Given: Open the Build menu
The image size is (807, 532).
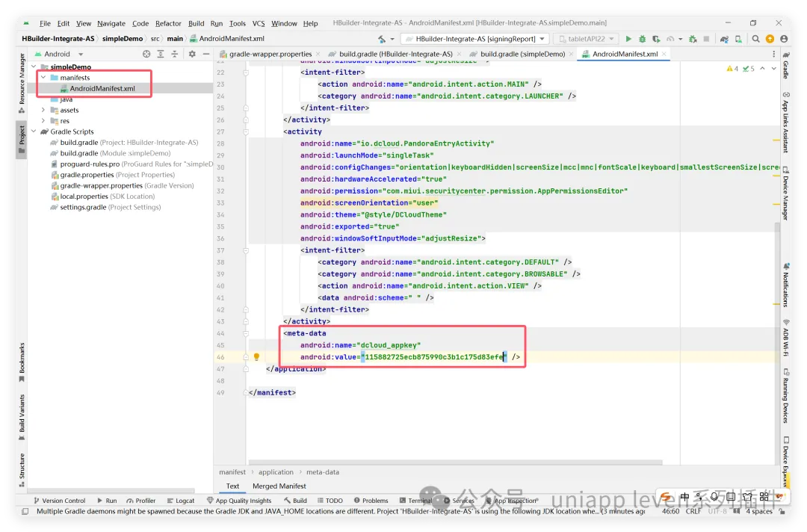Looking at the screenshot, I should pos(196,23).
